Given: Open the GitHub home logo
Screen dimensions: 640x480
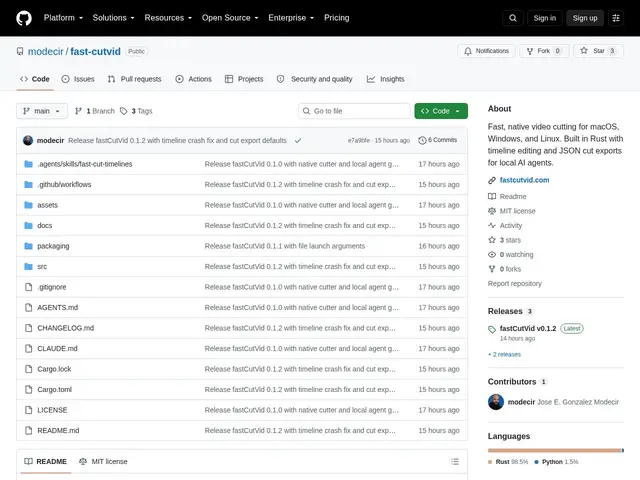Looking at the screenshot, I should (24, 18).
